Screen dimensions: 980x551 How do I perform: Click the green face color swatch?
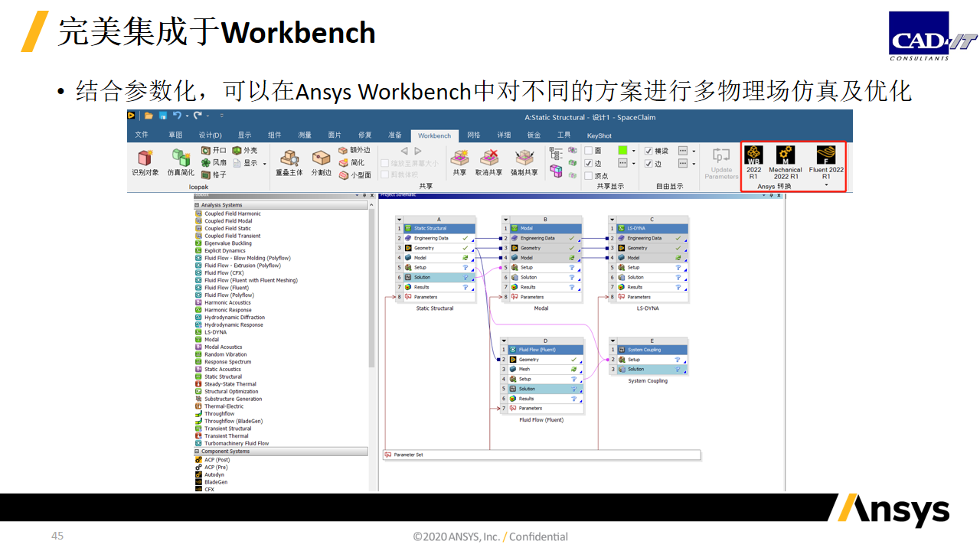coord(622,151)
